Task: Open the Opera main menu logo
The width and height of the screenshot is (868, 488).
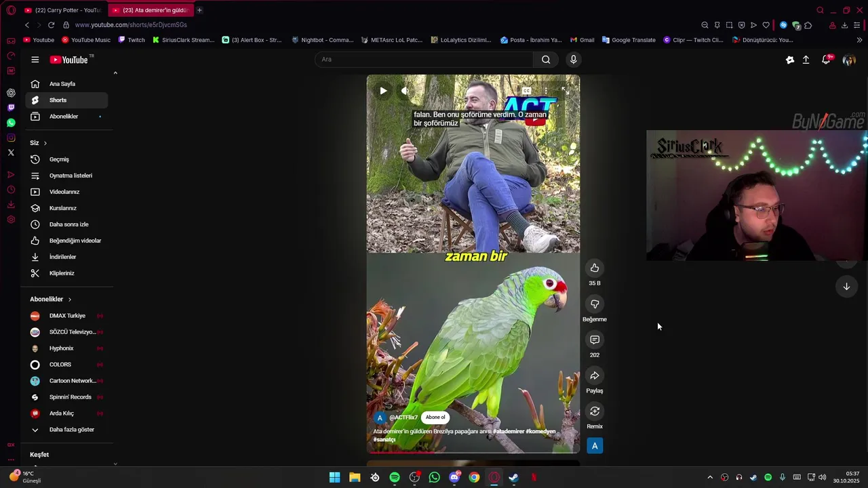Action: point(11,10)
